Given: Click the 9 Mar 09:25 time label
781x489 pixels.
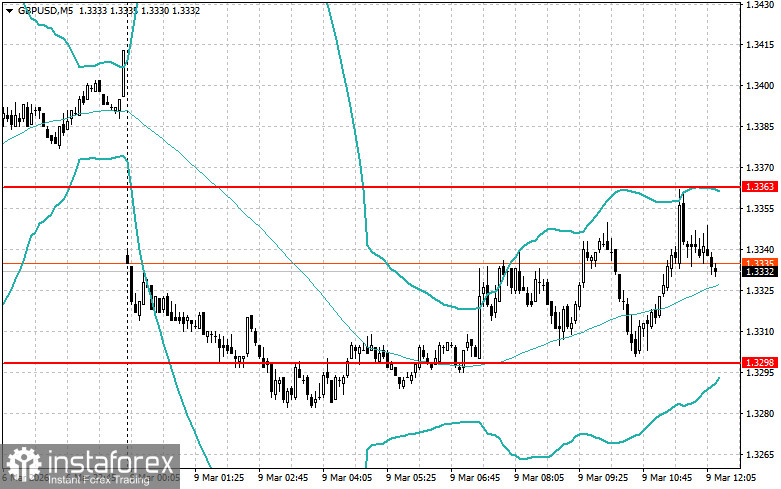Looking at the screenshot, I should (603, 478).
